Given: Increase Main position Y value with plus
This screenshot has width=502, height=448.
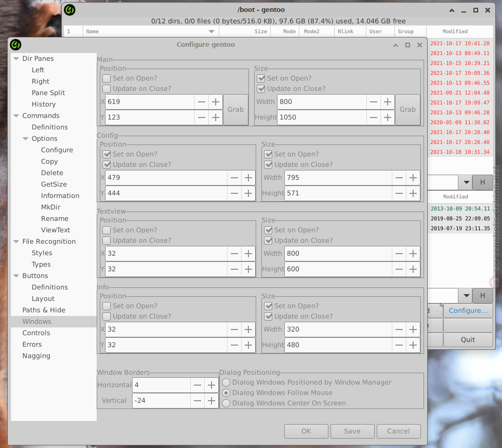Looking at the screenshot, I should [x=216, y=117].
